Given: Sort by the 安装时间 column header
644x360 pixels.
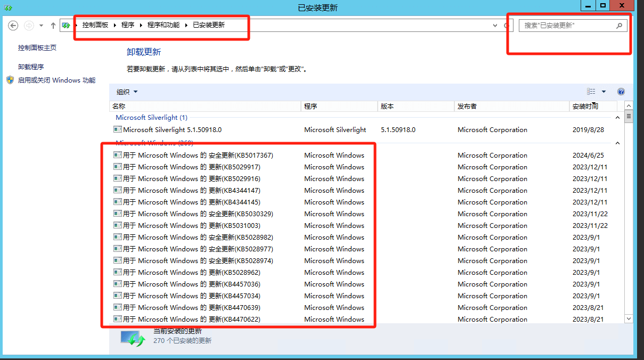Looking at the screenshot, I should (x=593, y=107).
